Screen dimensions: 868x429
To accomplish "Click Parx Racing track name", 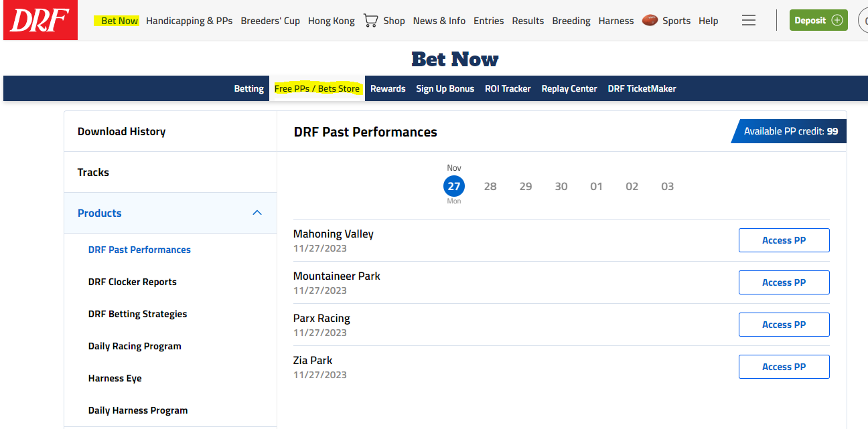I will coord(321,318).
